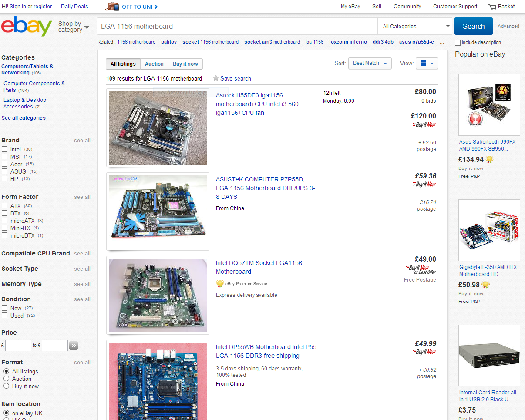Click the Sign in link
The width and height of the screenshot is (525, 420).
(17, 7)
